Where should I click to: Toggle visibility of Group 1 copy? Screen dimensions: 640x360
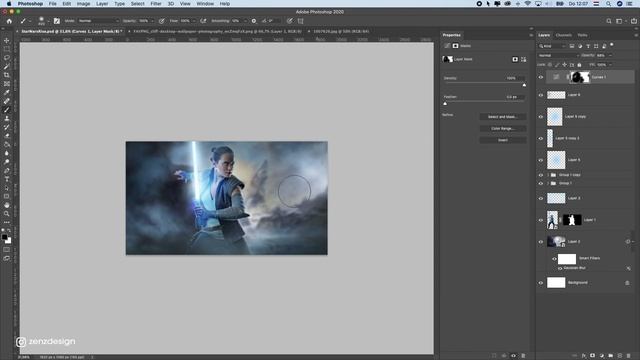pyautogui.click(x=541, y=175)
